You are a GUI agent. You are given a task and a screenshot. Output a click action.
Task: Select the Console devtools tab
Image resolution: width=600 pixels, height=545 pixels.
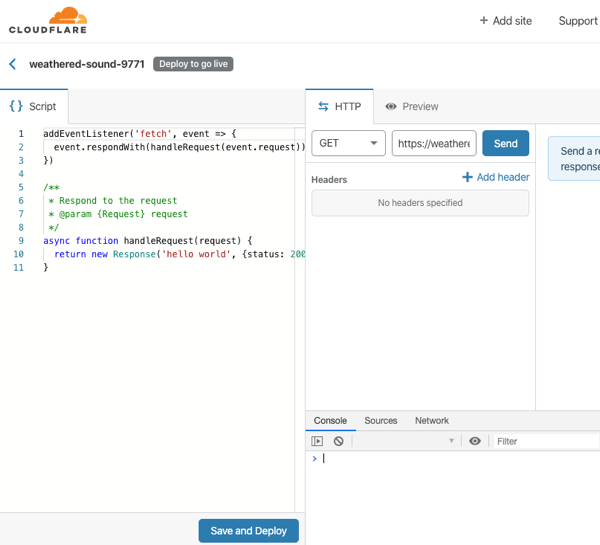tap(330, 421)
